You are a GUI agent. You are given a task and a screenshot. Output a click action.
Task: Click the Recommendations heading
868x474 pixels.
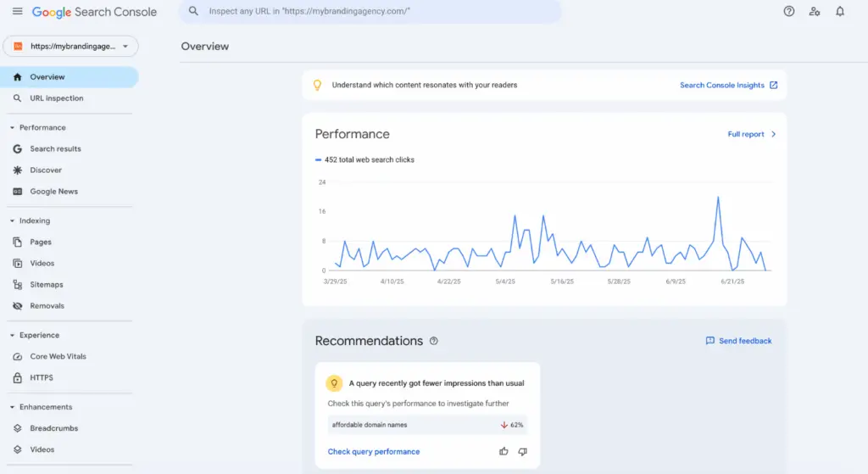coord(369,341)
